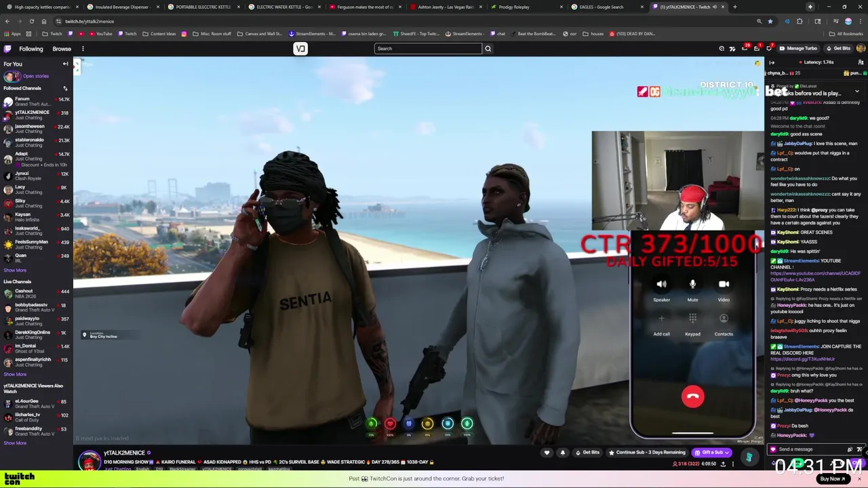The height and width of the screenshot is (488, 868).
Task: Open Twitch notifications bell in top bar
Action: click(769, 48)
